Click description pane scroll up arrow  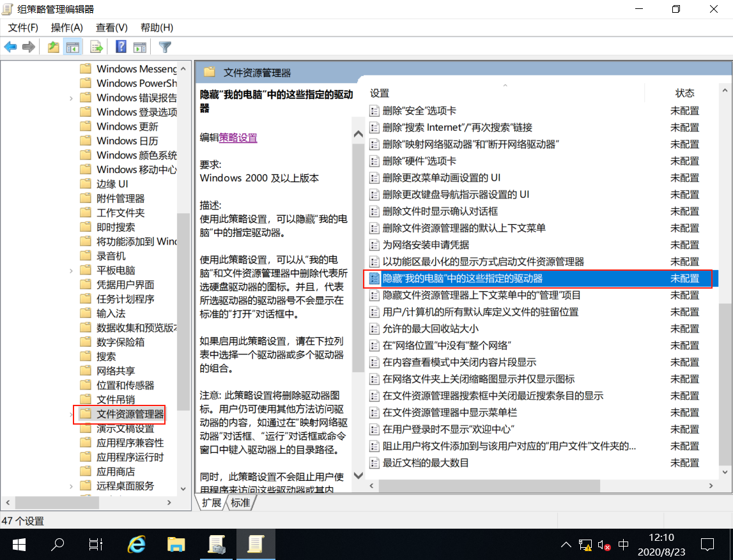pyautogui.click(x=359, y=134)
